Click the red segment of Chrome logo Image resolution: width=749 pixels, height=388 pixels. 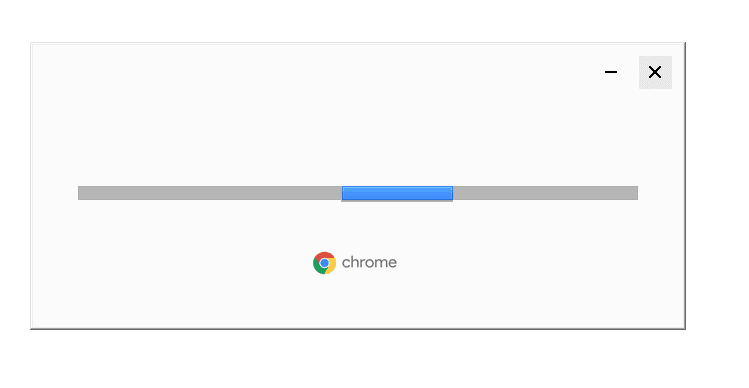[x=325, y=255]
